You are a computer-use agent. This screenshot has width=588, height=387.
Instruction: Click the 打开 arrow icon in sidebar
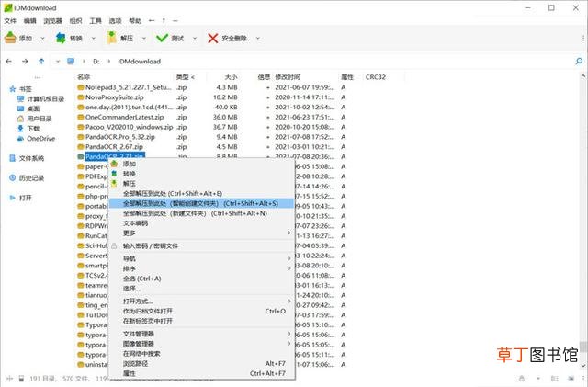click(x=12, y=198)
